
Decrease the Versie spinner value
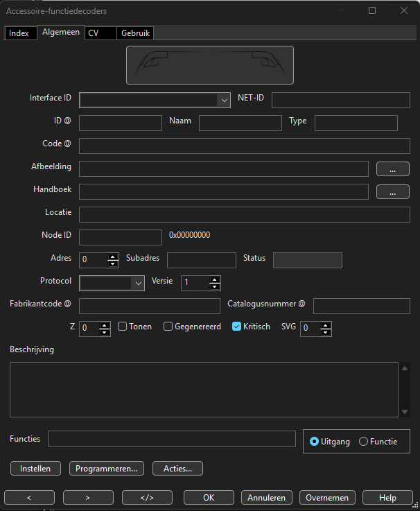click(215, 286)
